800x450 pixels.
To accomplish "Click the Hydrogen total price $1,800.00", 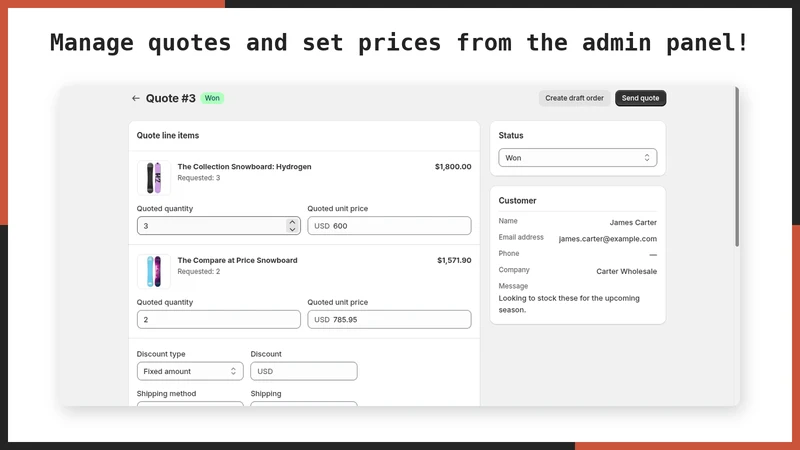I will pos(453,166).
